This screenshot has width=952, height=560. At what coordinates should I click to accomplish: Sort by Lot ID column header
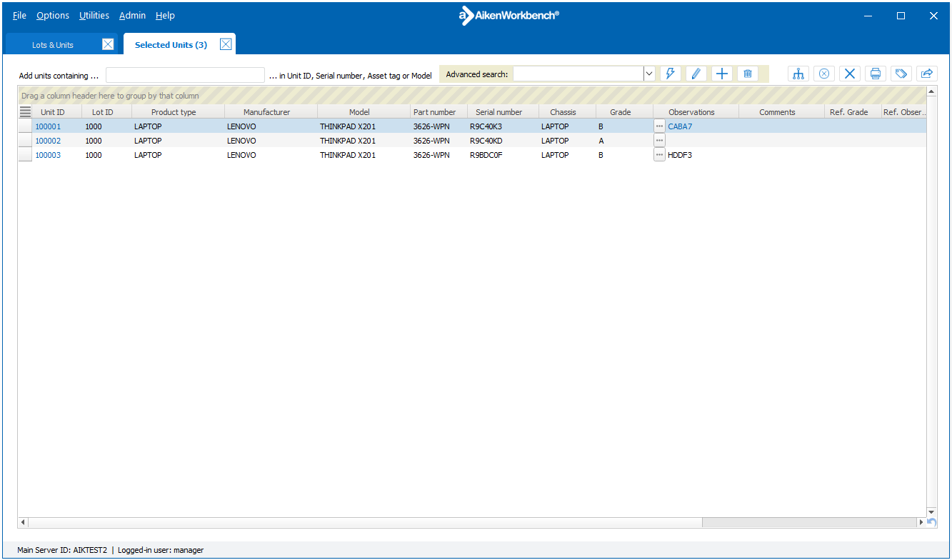pyautogui.click(x=106, y=112)
